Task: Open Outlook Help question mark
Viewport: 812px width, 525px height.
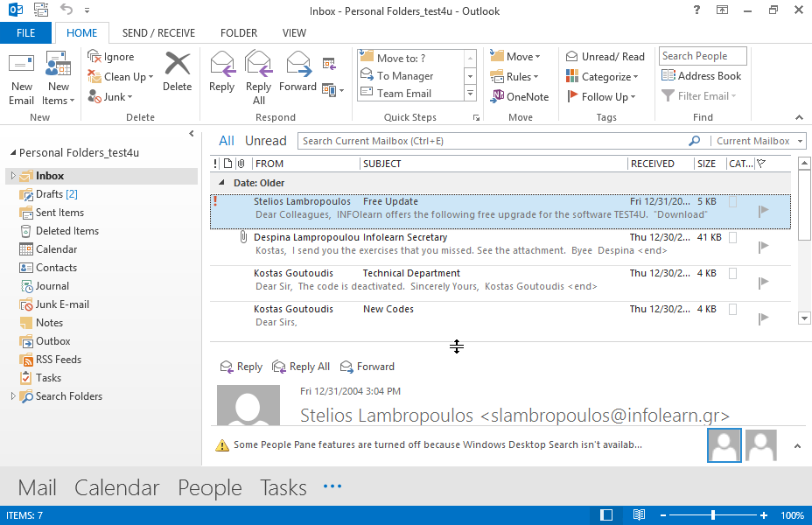Action: click(x=697, y=10)
